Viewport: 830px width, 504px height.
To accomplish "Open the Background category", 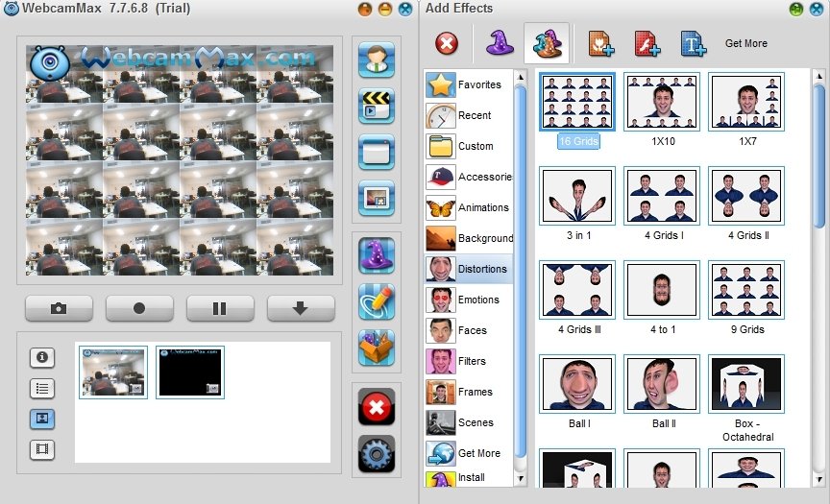I will [469, 238].
